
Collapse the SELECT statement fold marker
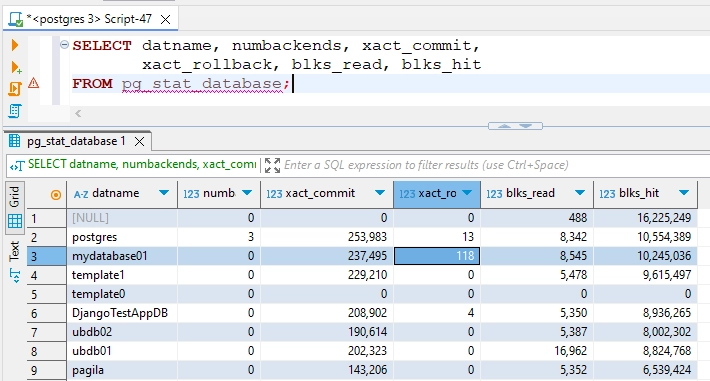64,44
